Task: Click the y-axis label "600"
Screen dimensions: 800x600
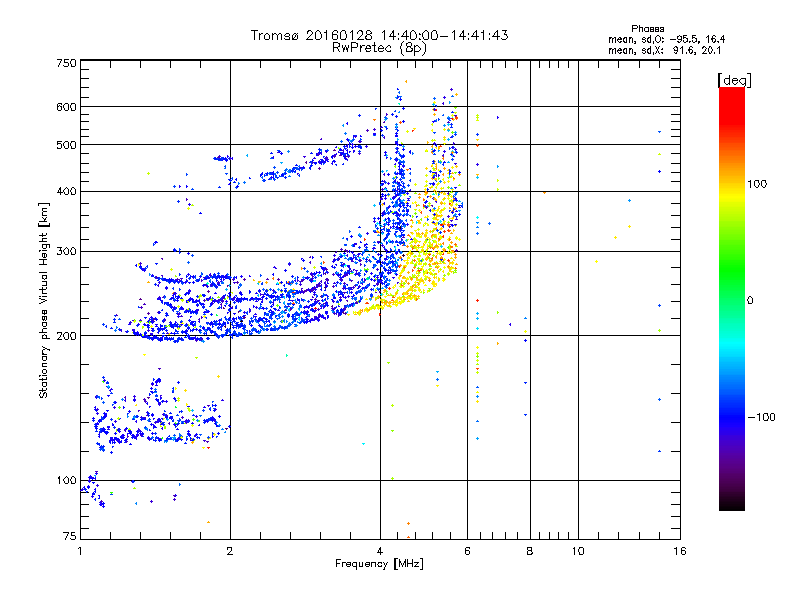Action: coord(66,107)
